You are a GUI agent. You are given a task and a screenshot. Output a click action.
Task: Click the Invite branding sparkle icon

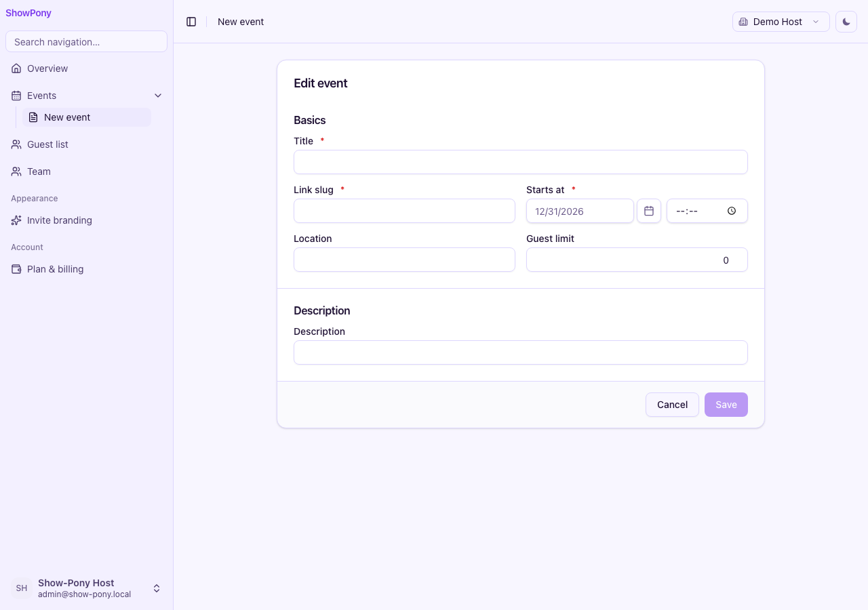[16, 220]
